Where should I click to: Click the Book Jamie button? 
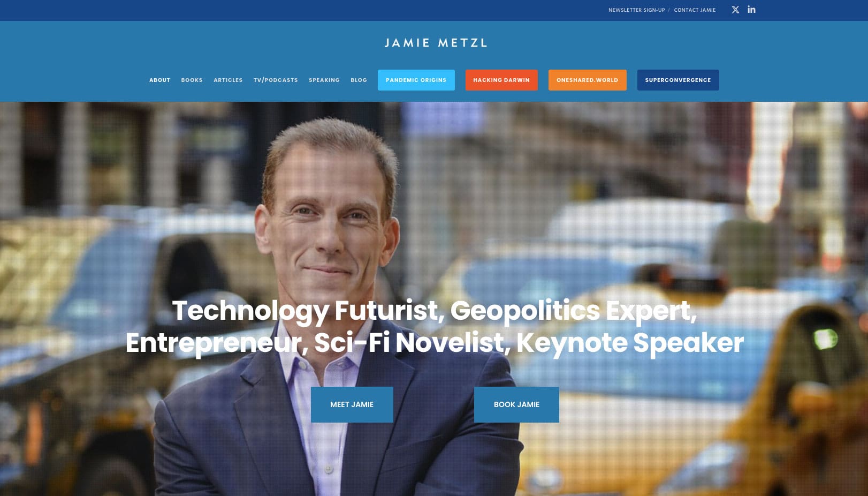coord(516,404)
